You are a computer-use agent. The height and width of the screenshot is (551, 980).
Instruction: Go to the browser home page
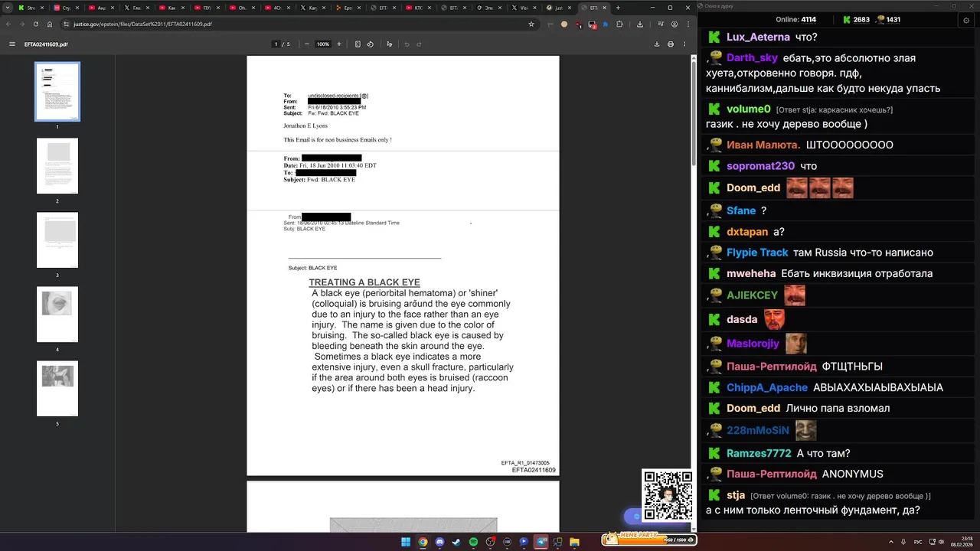tap(50, 24)
